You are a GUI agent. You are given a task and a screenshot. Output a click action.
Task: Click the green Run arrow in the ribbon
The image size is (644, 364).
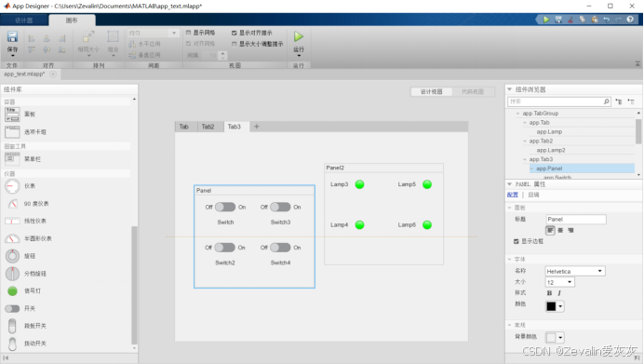pyautogui.click(x=299, y=36)
